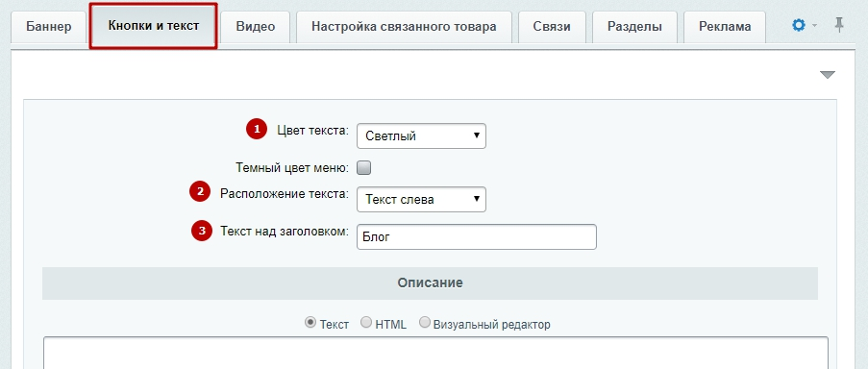
Task: Switch to the Баннер tab
Action: tap(49, 27)
